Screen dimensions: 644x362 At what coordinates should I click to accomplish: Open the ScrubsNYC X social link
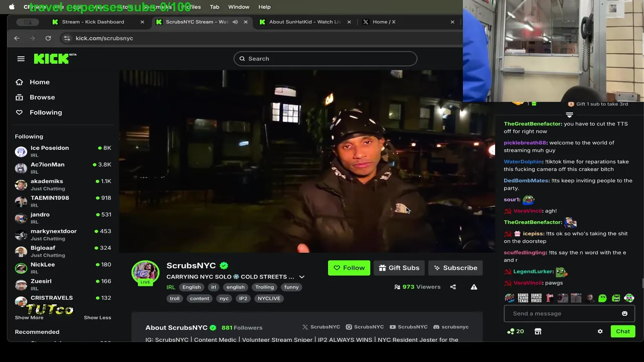tap(321, 327)
